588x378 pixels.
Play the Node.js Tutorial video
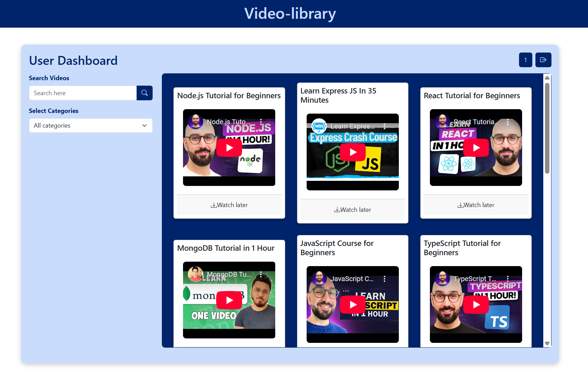pyautogui.click(x=229, y=148)
